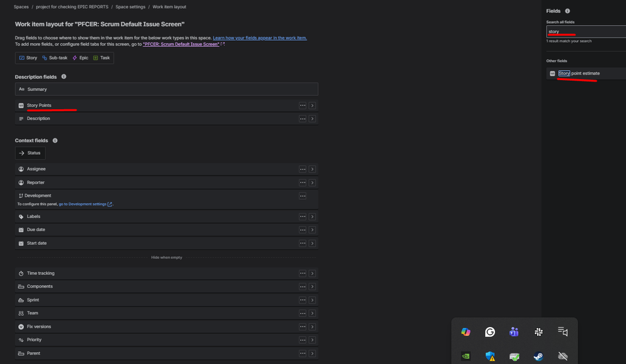Viewport: 626px width, 364px height.
Task: Click the tag icon on the Labels field
Action: (x=21, y=216)
